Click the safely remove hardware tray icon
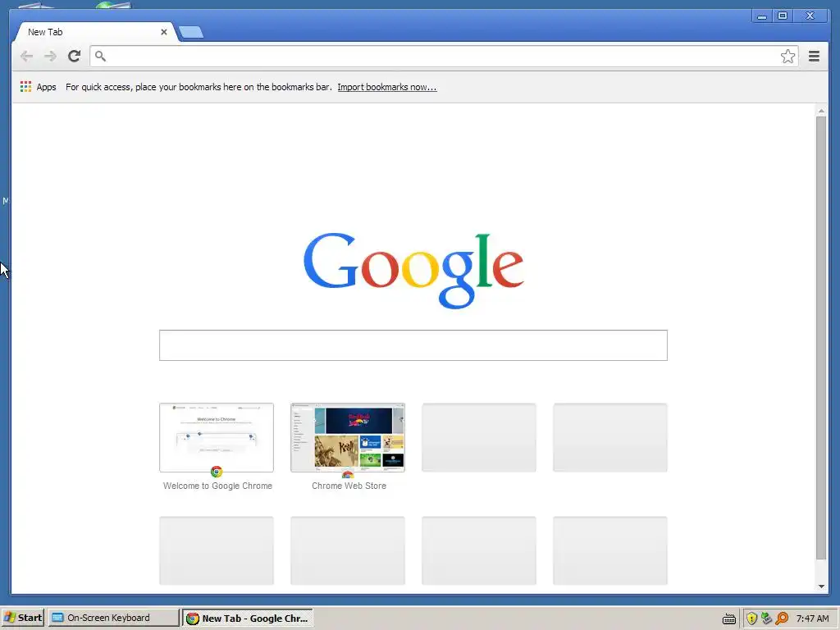840x630 pixels. click(x=767, y=619)
